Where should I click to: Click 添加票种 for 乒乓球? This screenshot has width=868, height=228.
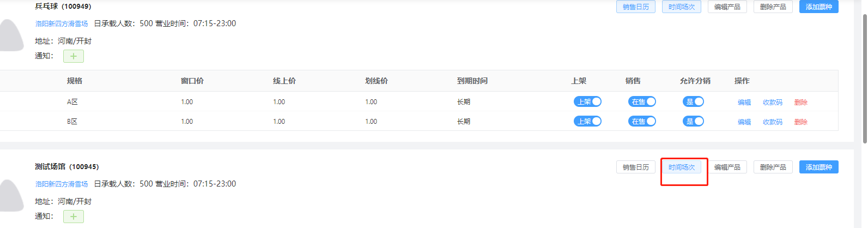[818, 7]
